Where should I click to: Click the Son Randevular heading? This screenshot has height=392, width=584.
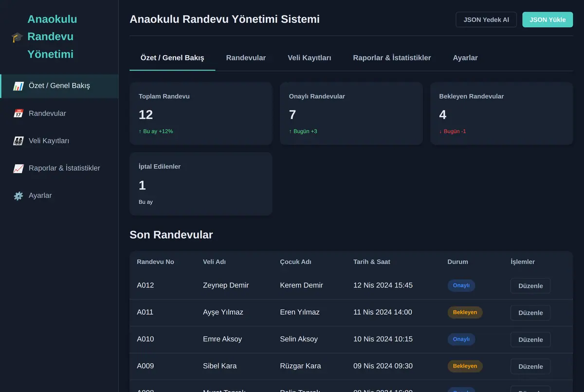pos(171,235)
